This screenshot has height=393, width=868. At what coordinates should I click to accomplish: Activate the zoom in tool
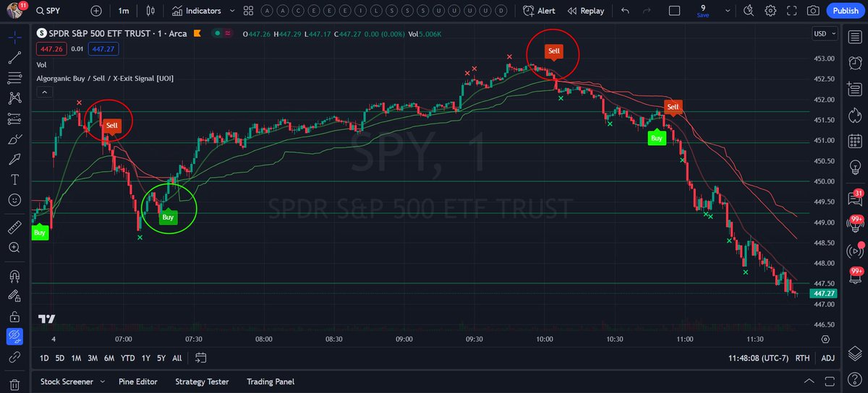tap(14, 248)
